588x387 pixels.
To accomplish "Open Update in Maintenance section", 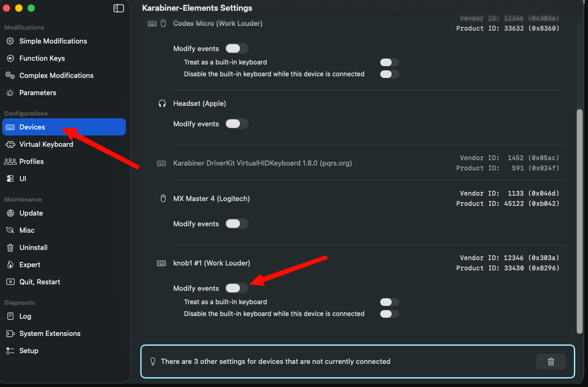I will (x=64, y=213).
